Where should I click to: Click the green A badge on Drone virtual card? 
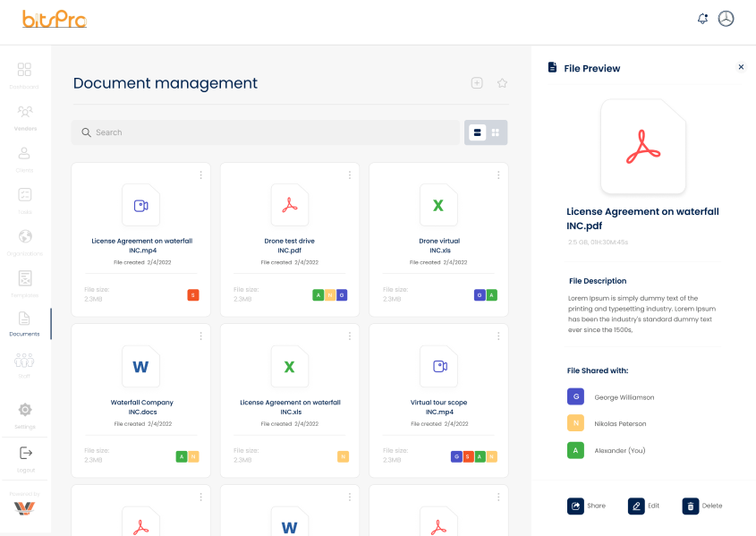click(x=491, y=295)
